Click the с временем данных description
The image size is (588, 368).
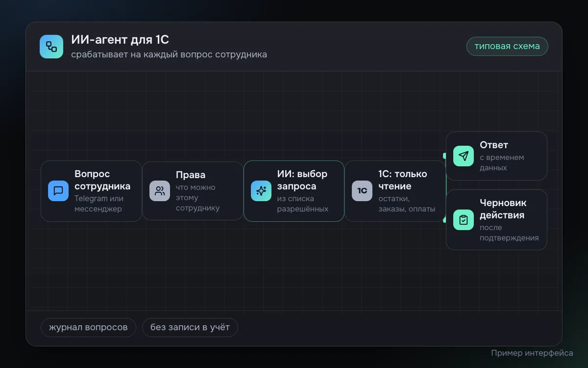pos(502,162)
